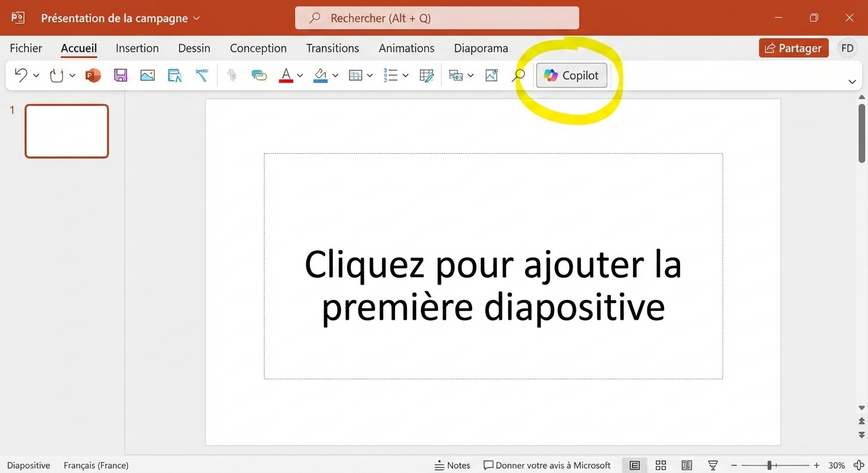Expand the numbered list dropdown arrow
The width and height of the screenshot is (868, 473).
[406, 76]
